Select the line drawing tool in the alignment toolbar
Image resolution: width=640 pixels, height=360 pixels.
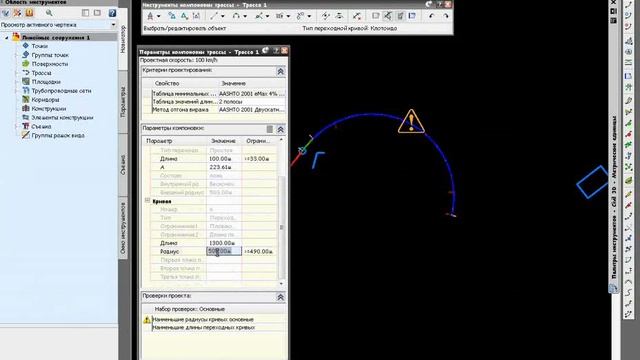[x=214, y=16]
